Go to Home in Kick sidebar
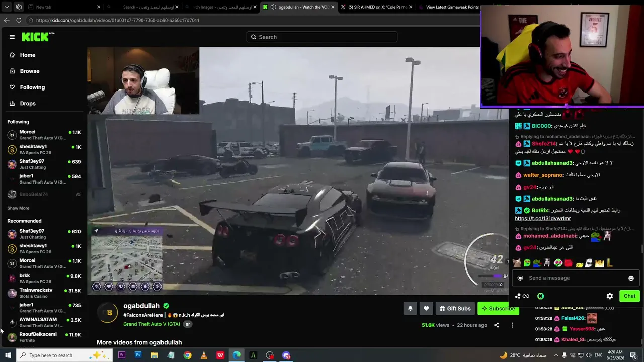This screenshot has width=644, height=362. point(27,55)
